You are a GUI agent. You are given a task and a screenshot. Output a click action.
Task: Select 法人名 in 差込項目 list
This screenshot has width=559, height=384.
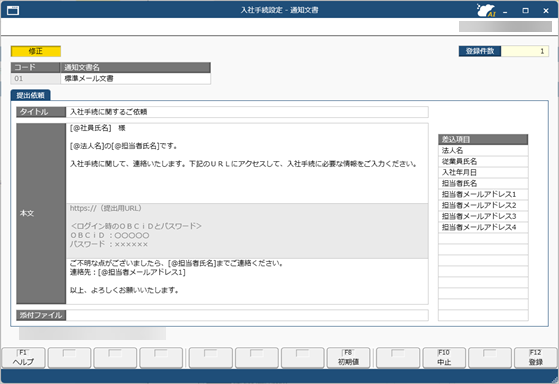click(x=483, y=150)
